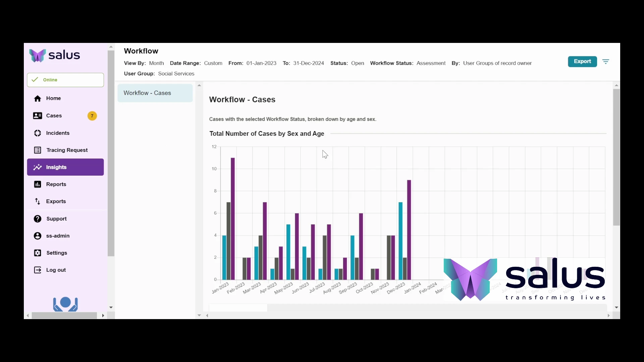The height and width of the screenshot is (362, 644).
Task: Click the Reports bar-chart icon
Action: pos(38,184)
